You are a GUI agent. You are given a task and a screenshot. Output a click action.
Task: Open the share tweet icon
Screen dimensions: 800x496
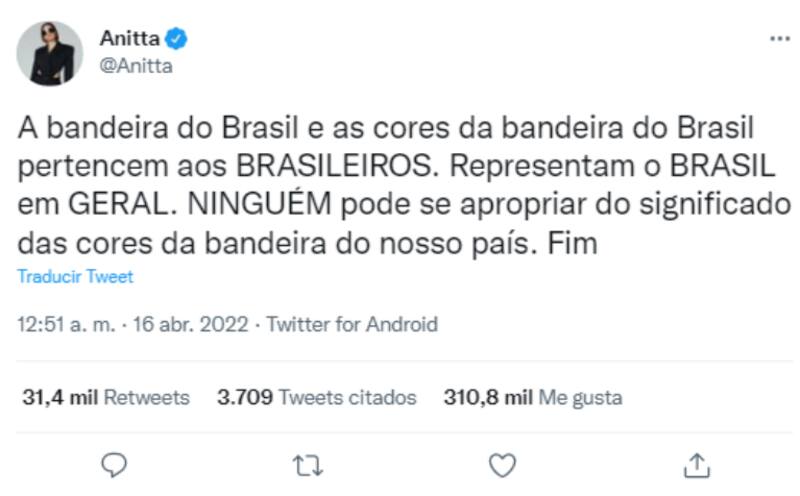pos(699,463)
